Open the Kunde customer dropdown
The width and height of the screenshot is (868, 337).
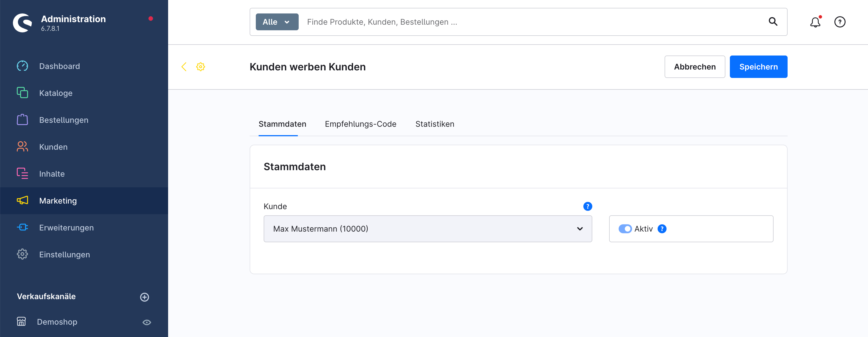(x=427, y=229)
